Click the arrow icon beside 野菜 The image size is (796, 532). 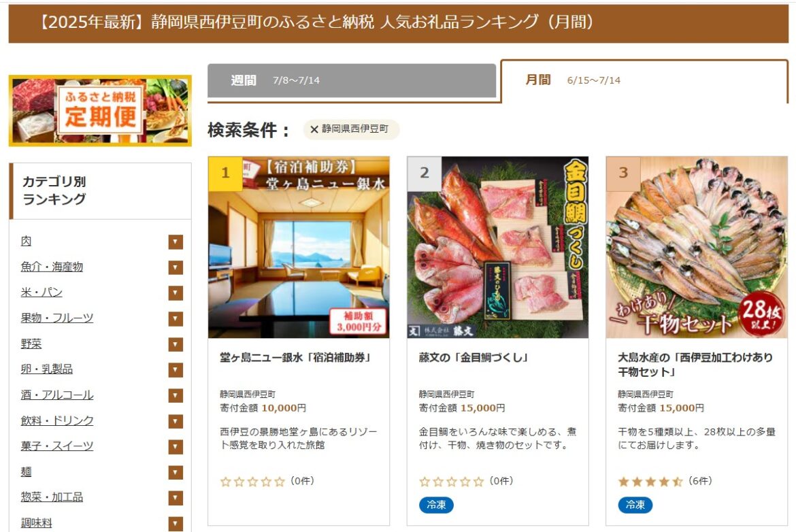coord(176,344)
